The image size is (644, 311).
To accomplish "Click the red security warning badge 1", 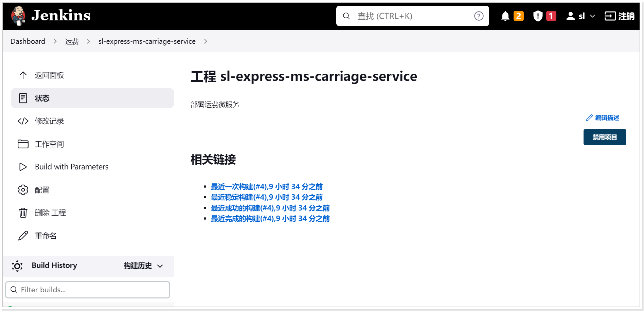I will pyautogui.click(x=551, y=16).
